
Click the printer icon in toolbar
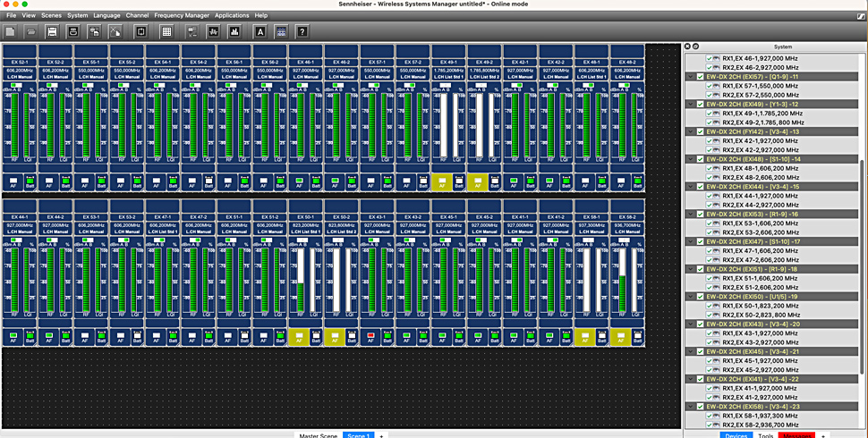[72, 31]
